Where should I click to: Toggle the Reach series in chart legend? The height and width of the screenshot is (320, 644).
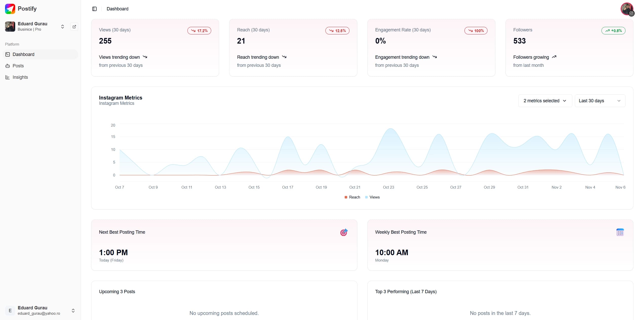pos(352,197)
